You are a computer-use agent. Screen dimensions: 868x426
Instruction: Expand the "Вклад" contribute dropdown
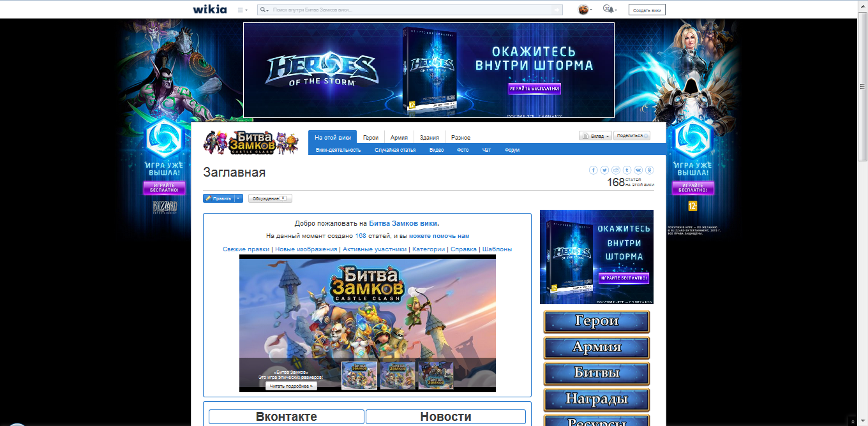coord(595,136)
